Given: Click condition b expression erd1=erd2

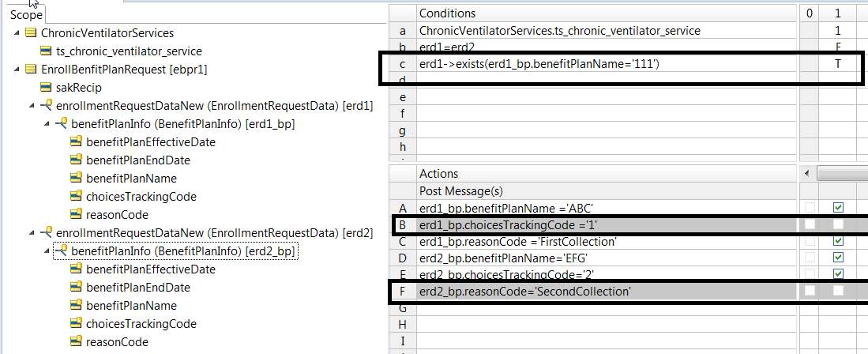Looking at the screenshot, I should pos(607,47).
